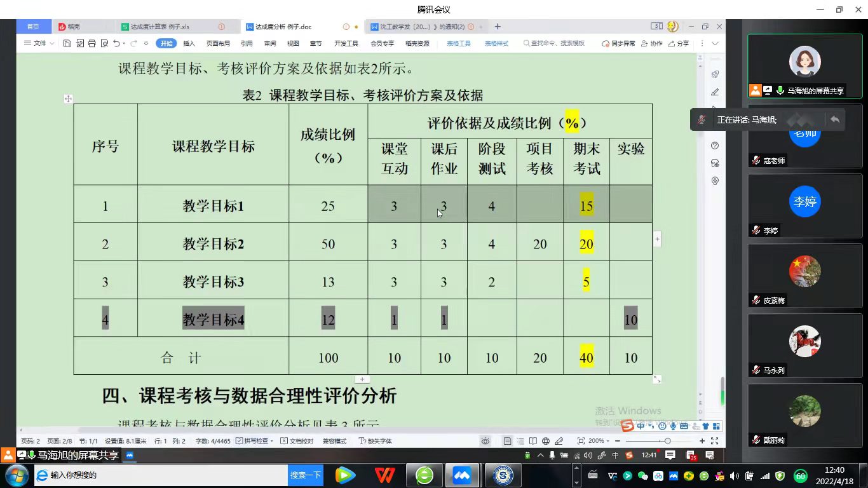
Task: Click 分享 share button
Action: (679, 43)
